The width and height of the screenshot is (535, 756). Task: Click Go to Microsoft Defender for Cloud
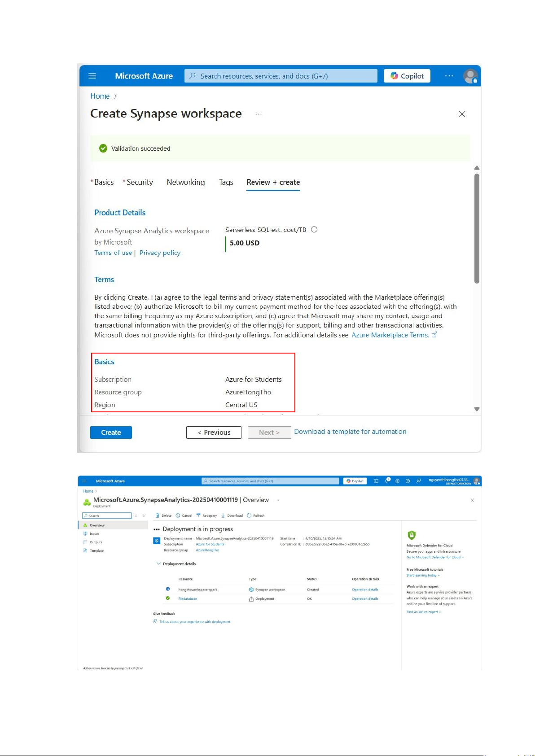tap(435, 557)
